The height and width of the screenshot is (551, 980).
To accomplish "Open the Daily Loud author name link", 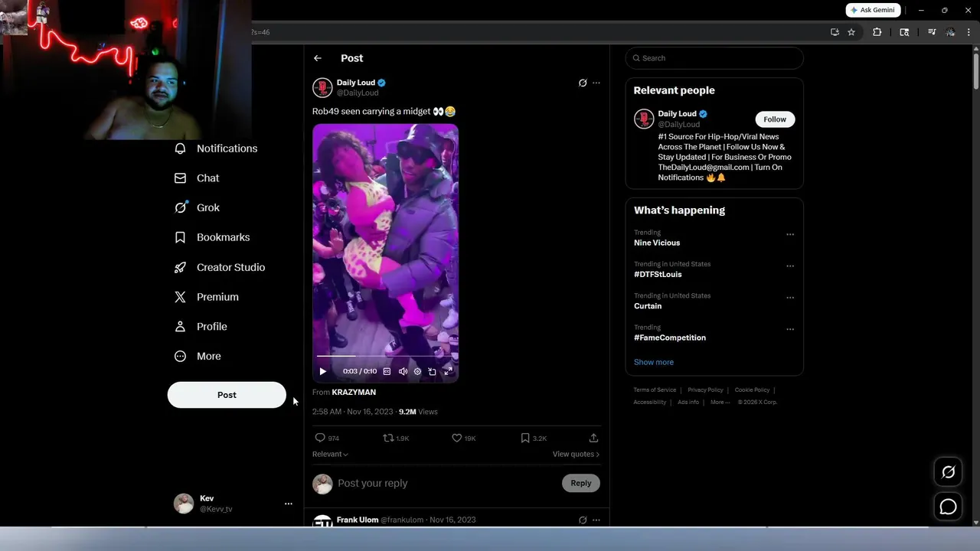I will click(356, 83).
